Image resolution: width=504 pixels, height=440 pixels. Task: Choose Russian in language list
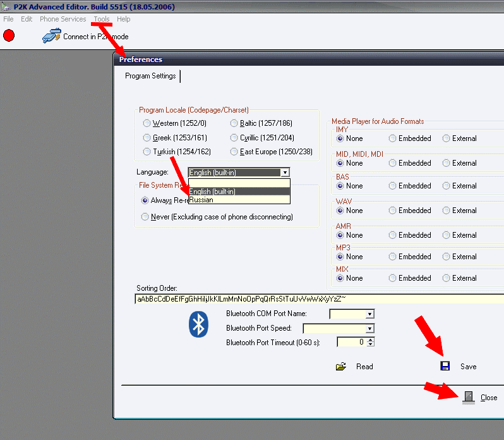click(239, 200)
